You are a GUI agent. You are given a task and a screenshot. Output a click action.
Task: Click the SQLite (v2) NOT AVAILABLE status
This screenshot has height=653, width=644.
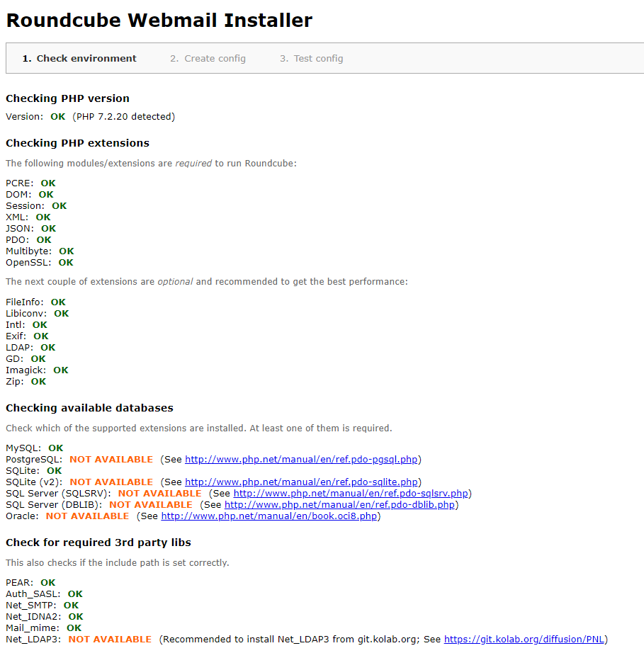click(x=111, y=482)
